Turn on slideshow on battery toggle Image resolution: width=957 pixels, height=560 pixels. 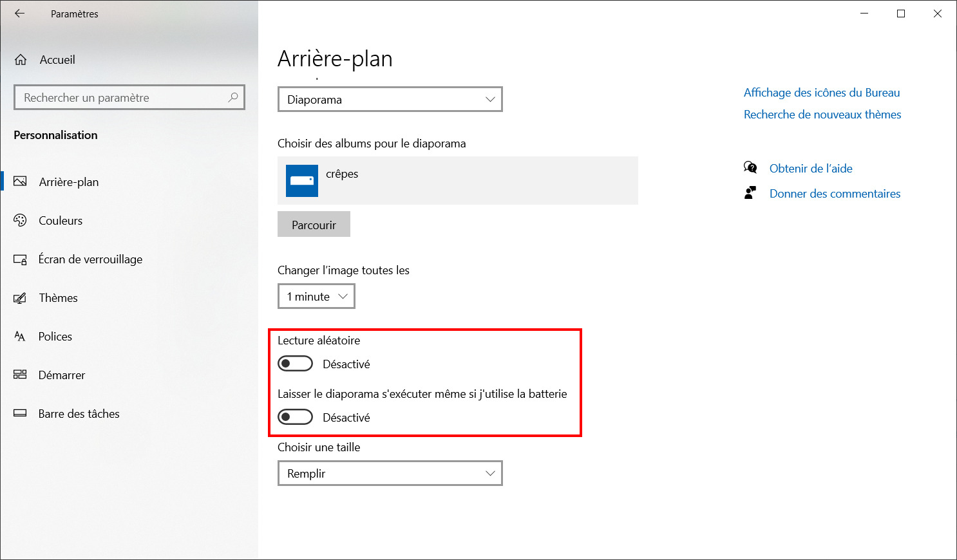point(295,417)
